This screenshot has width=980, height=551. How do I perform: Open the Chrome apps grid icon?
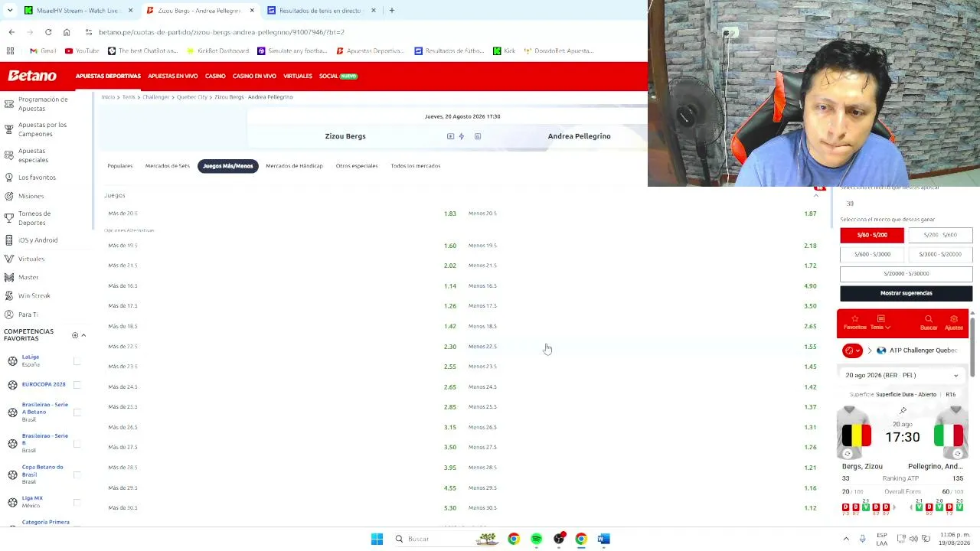click(11, 51)
